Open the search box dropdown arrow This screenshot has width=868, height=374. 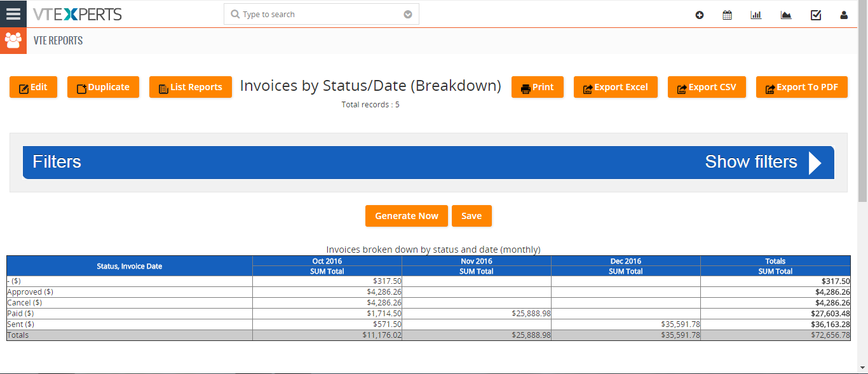pos(408,14)
